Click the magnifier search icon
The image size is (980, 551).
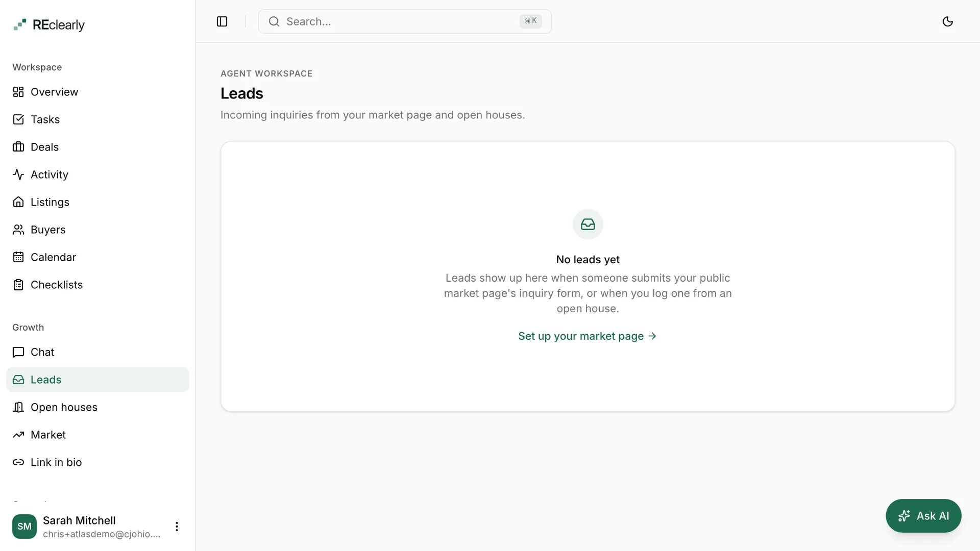(x=274, y=21)
